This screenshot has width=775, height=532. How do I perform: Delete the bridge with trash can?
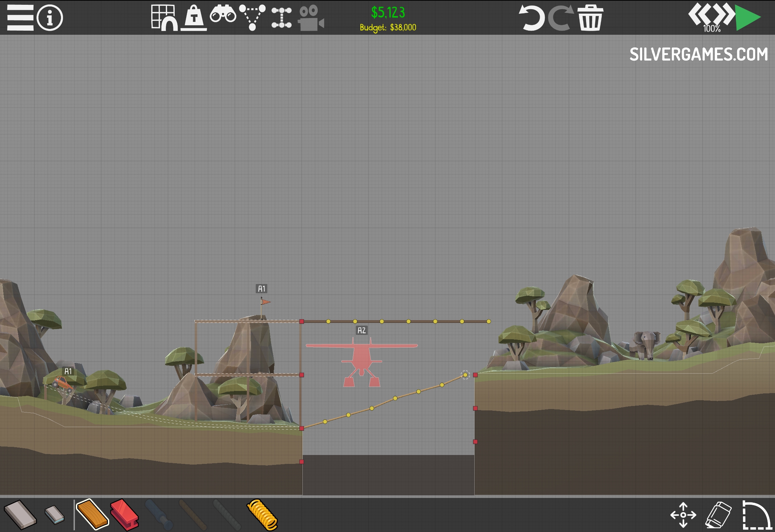[x=590, y=18]
